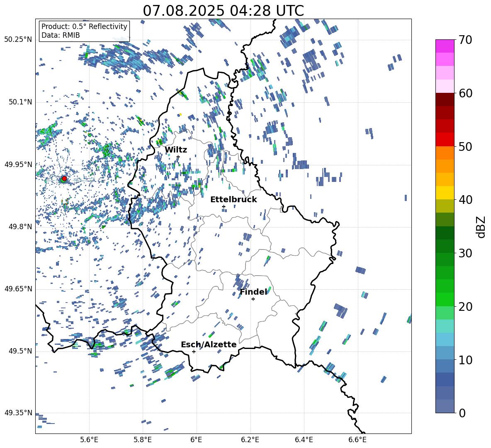
Task: Click the colorbar tick value 70
Action: click(x=465, y=40)
